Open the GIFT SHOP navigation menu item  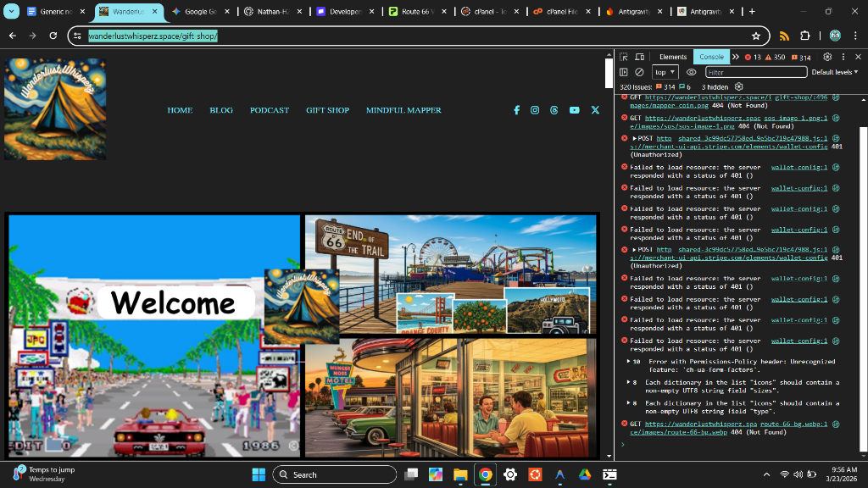tap(327, 110)
